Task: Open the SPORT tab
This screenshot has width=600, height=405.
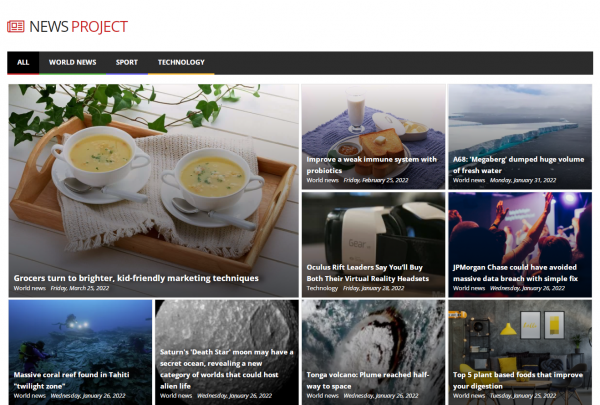Action: [127, 62]
